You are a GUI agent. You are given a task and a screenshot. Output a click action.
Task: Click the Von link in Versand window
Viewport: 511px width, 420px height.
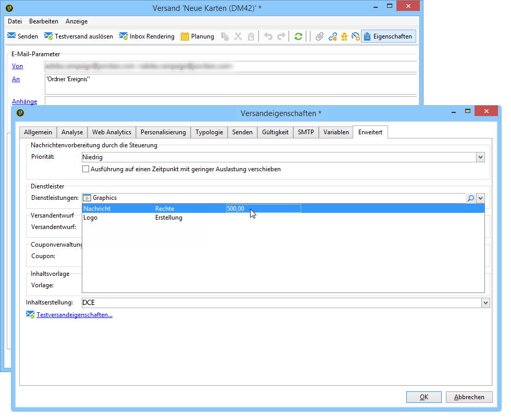tap(17, 66)
